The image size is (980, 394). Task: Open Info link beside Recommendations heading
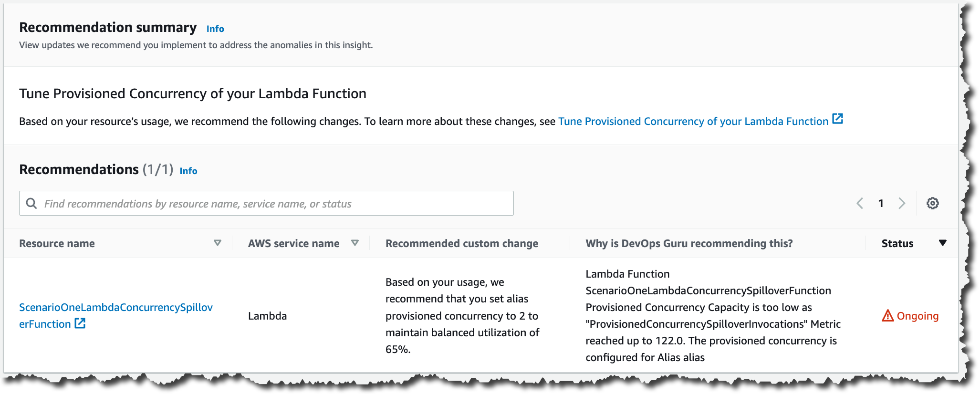[x=188, y=171]
